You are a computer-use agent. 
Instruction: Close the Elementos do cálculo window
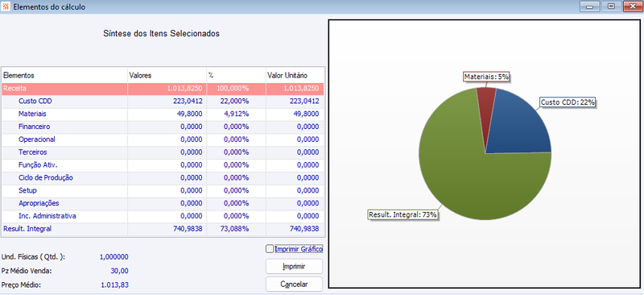click(x=633, y=6)
